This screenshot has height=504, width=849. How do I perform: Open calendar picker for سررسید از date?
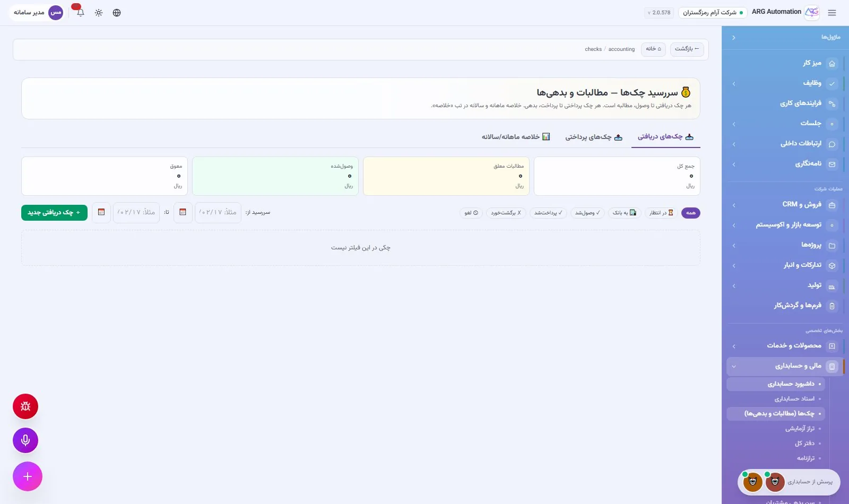pos(183,212)
